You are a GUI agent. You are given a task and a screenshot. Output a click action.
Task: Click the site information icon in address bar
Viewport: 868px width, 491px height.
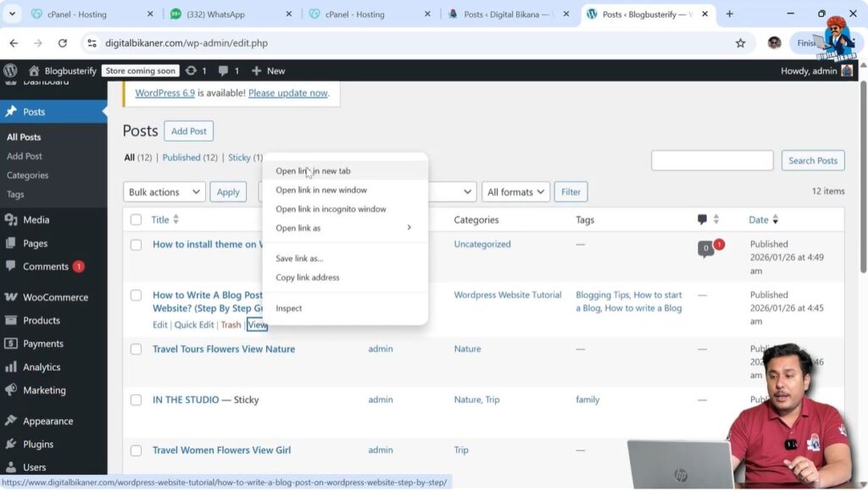pos(92,43)
